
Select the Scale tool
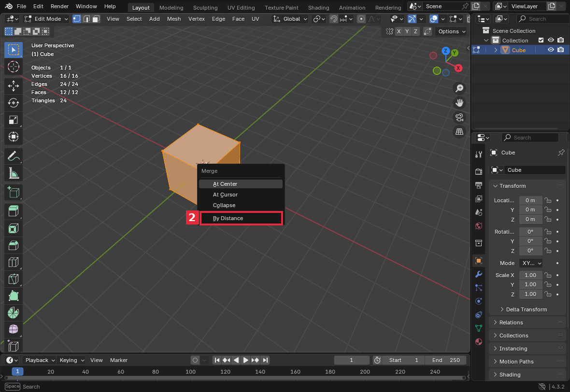click(14, 120)
